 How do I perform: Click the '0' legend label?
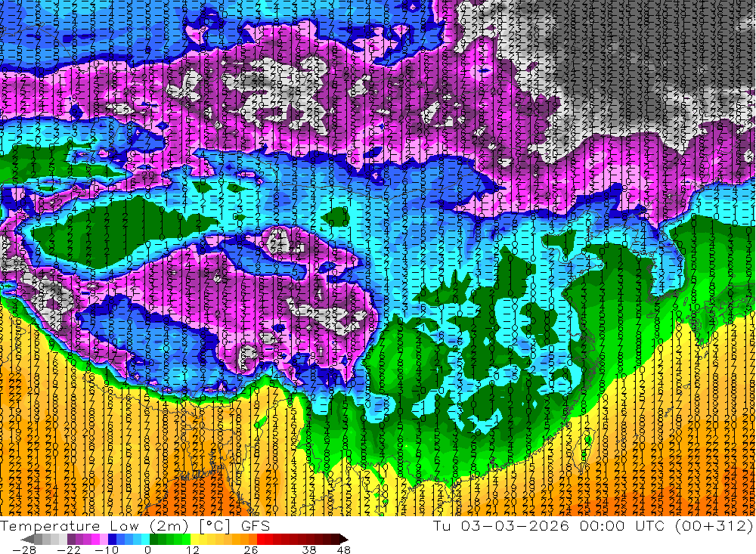pyautogui.click(x=147, y=549)
